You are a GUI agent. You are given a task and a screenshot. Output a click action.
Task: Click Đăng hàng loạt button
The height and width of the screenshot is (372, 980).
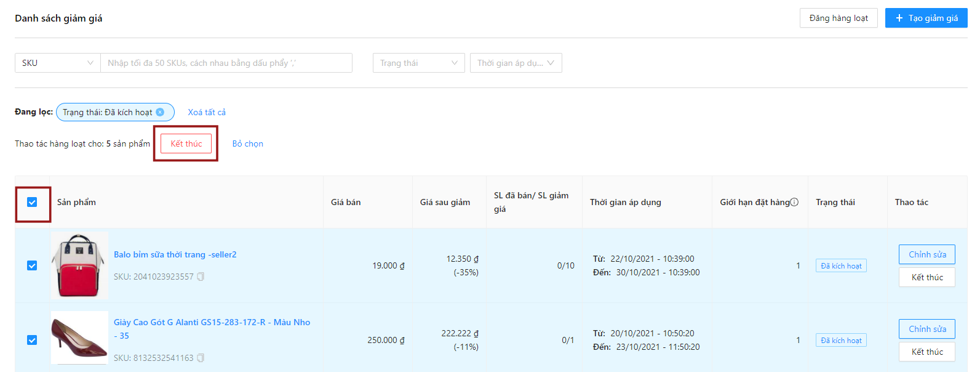point(839,18)
